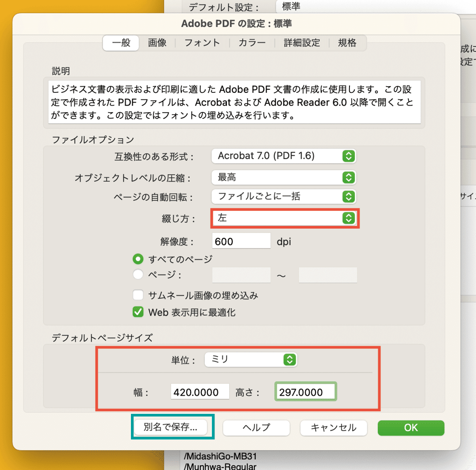Screen dimensions: 476x470
Task: Select /MidashiGo-MB31 in the background font list
Action: tap(220, 456)
